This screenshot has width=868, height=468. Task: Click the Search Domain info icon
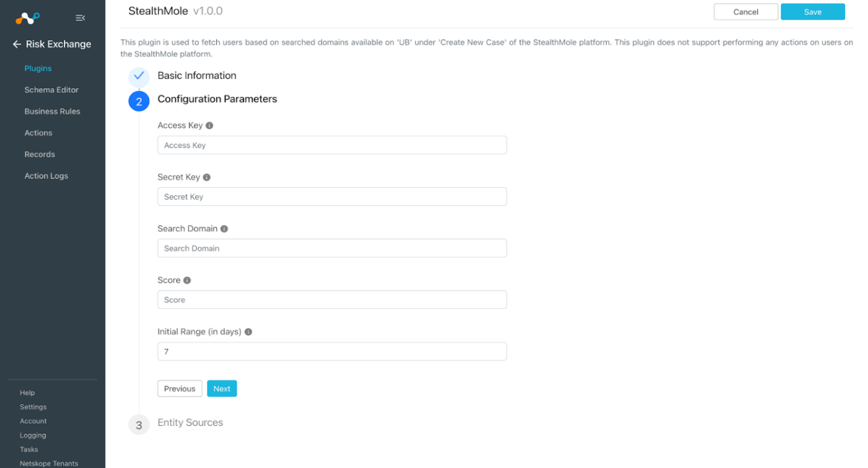(x=224, y=228)
